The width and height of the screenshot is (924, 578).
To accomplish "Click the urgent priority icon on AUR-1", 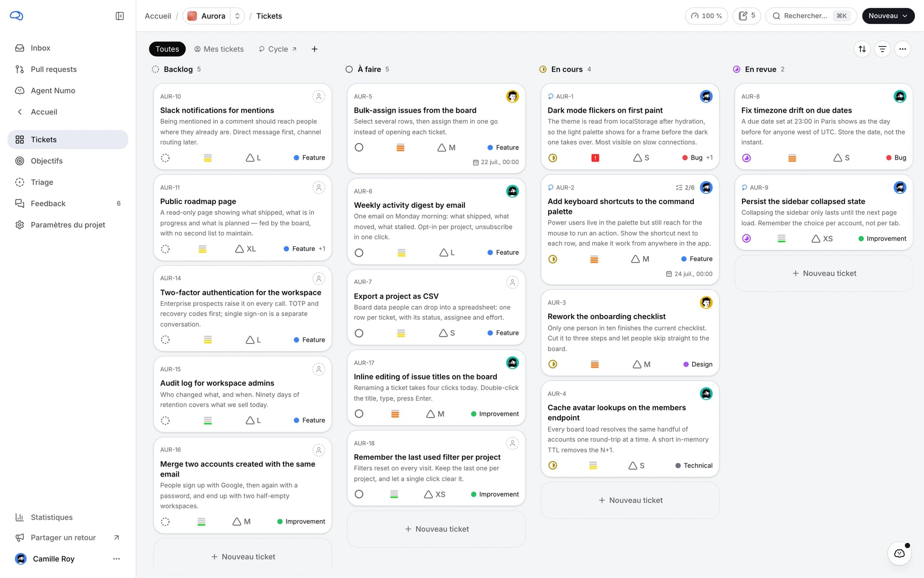I will tap(595, 158).
